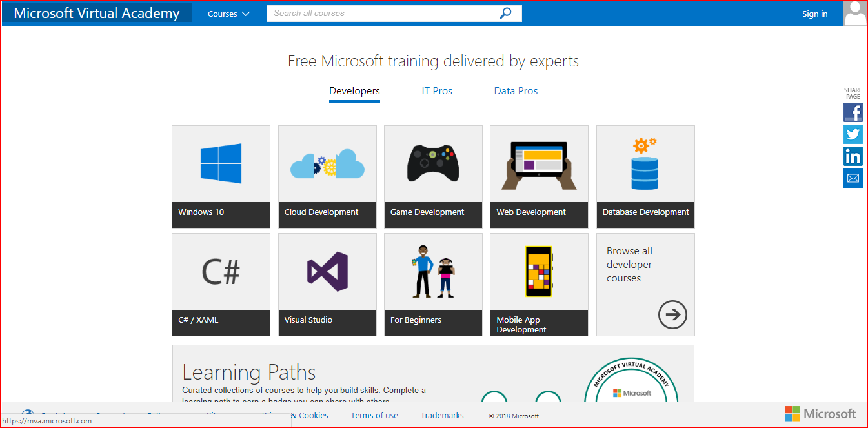Click the Visual Studio logo image

(x=327, y=272)
